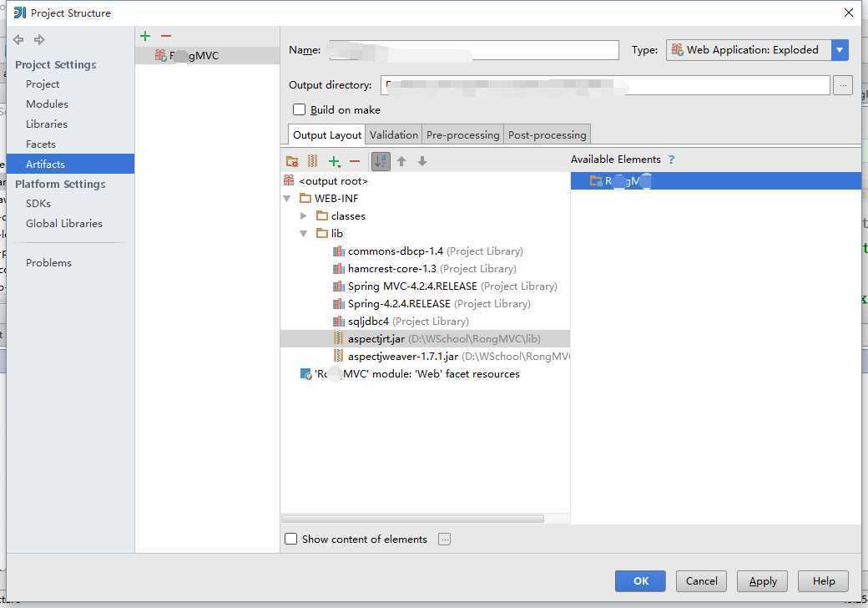Select Artifacts in sidebar

pyautogui.click(x=70, y=164)
